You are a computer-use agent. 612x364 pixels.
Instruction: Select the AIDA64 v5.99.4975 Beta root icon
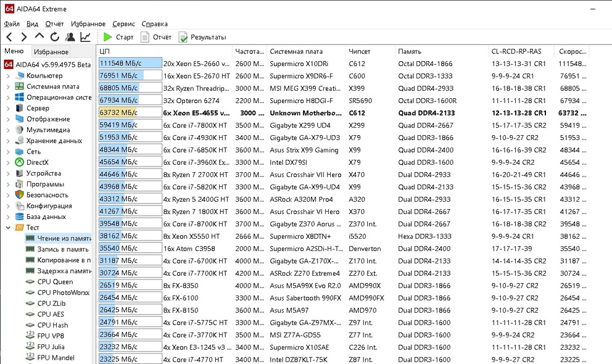click(9, 64)
